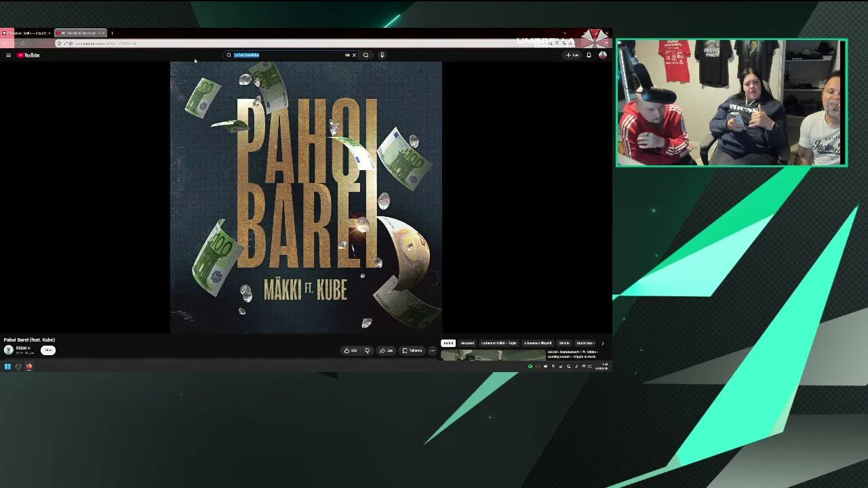Open the Mäkki channel avatar
This screenshot has height=488, width=868.
pyautogui.click(x=8, y=350)
